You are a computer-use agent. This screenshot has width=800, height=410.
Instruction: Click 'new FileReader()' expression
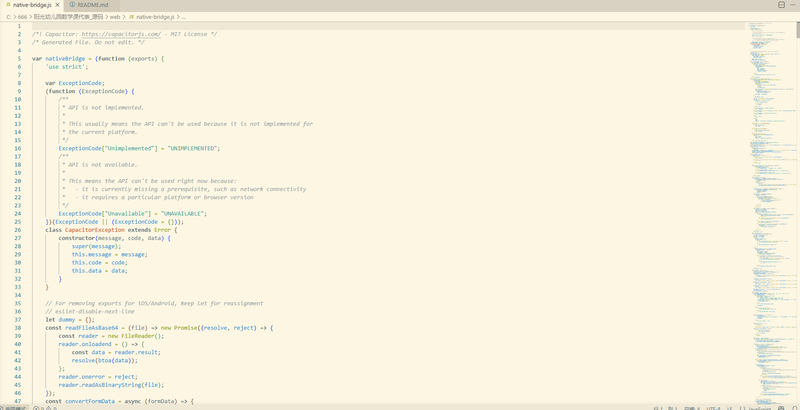[x=137, y=336]
